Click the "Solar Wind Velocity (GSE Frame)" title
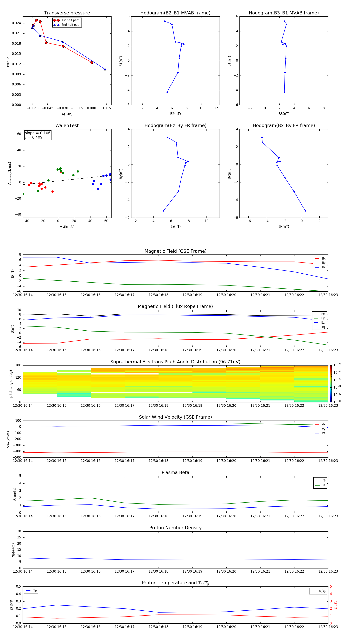The image size is (351, 644). pyautogui.click(x=175, y=417)
